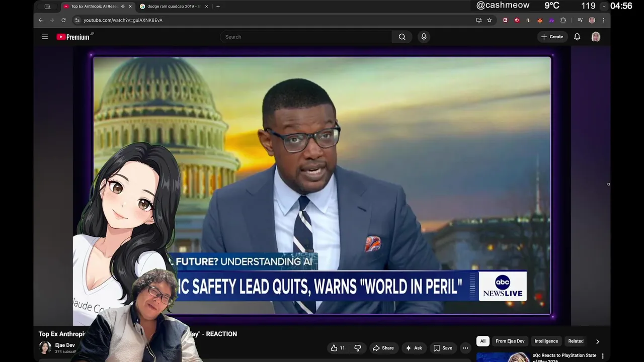Switch to dodge ram quadcab 2019 tab
The width and height of the screenshot is (644, 362).
174,7
